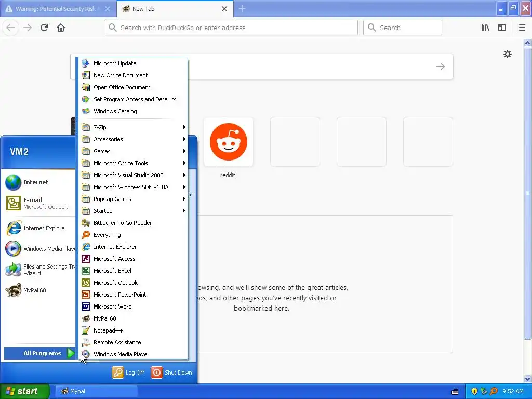The width and height of the screenshot is (532, 399).
Task: Expand the Startup folder
Action: coord(134,211)
